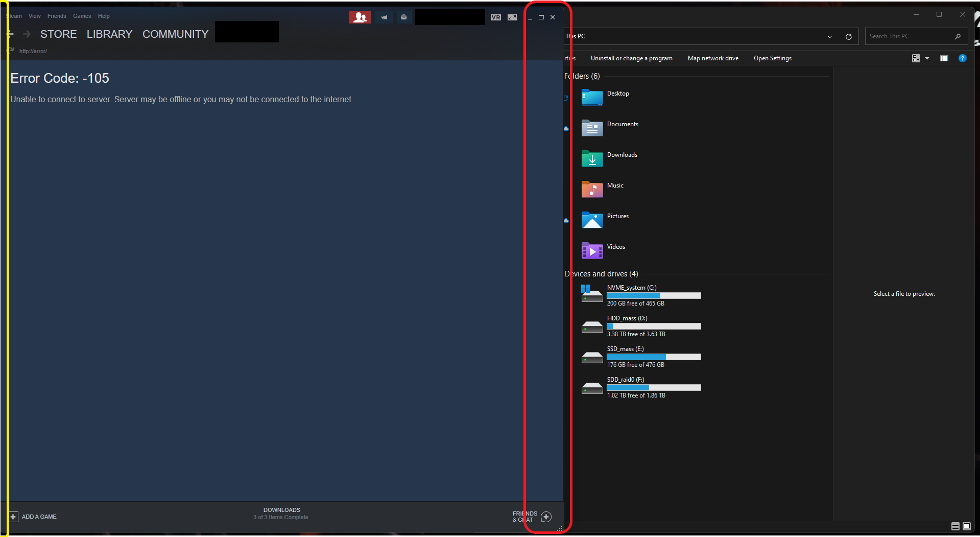
Task: Select the SSD_mass (E:) drive name
Action: coord(626,349)
